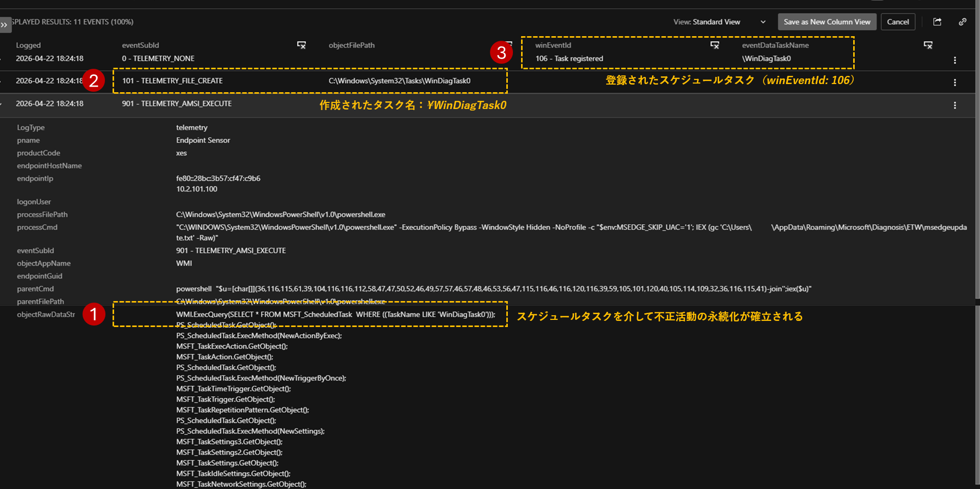This screenshot has width=980, height=489.
Task: Click the LogType value telemetry
Action: click(x=192, y=127)
